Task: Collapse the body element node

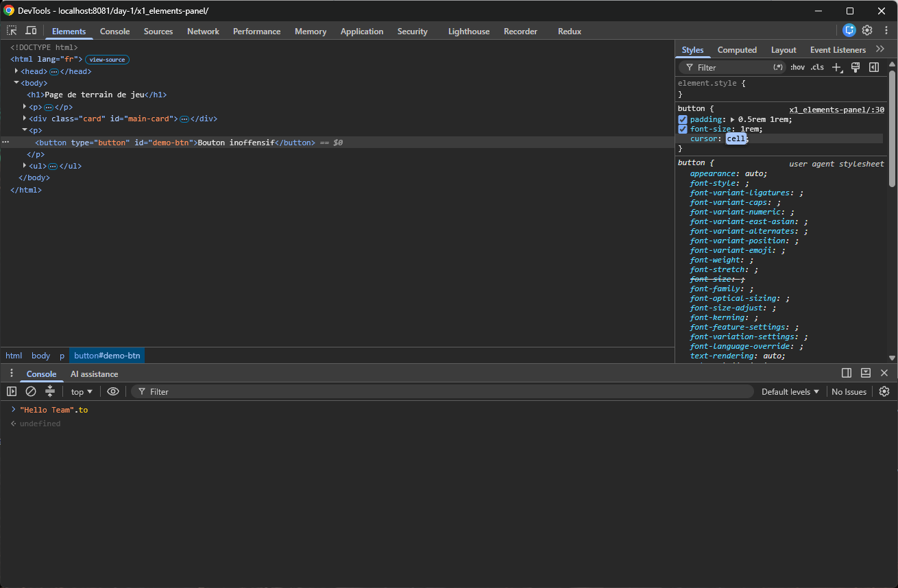Action: (16, 83)
